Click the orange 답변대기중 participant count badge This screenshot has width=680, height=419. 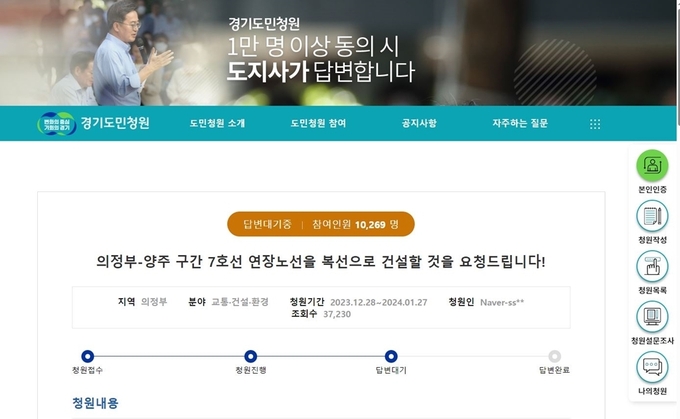(x=321, y=224)
